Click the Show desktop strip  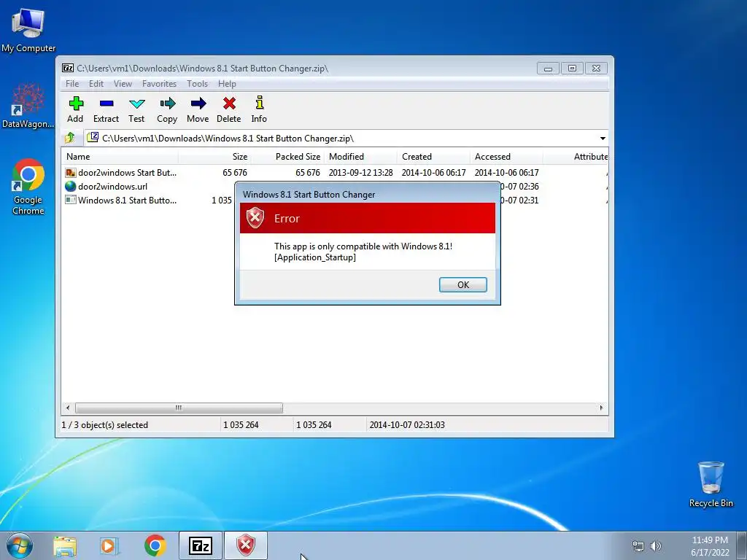point(742,545)
